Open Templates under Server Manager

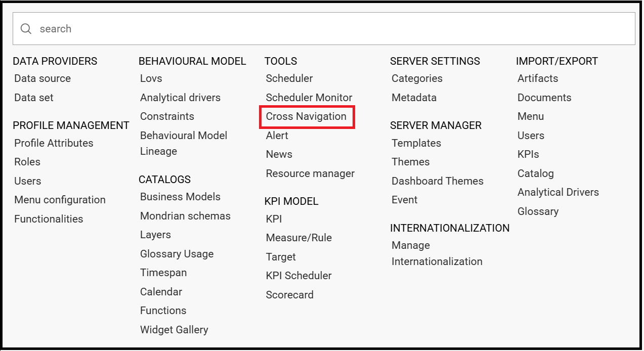click(416, 143)
